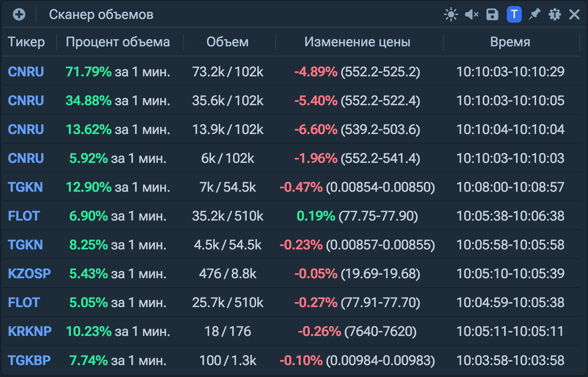Viewport: 588px width, 377px height.
Task: Click the add plus icon in header
Action: 19,14
